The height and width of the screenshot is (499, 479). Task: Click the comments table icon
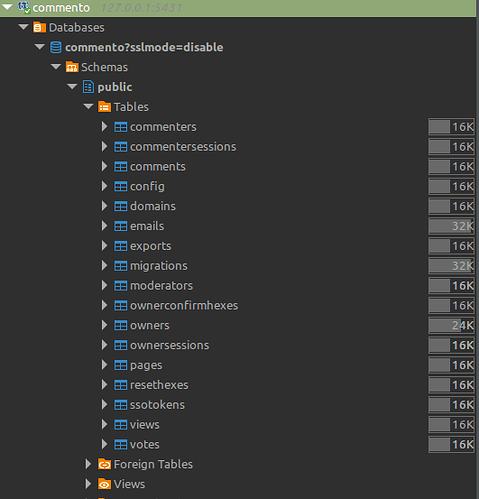click(121, 166)
